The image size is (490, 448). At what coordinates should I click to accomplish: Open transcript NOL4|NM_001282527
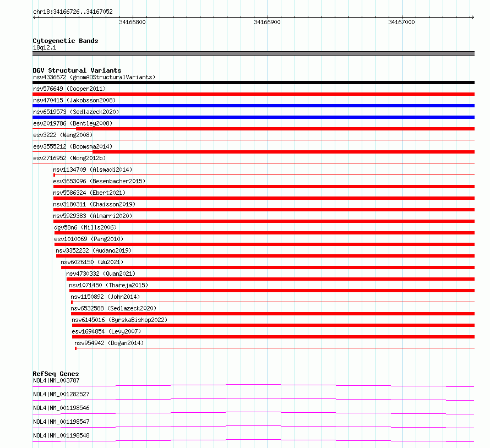(61, 394)
